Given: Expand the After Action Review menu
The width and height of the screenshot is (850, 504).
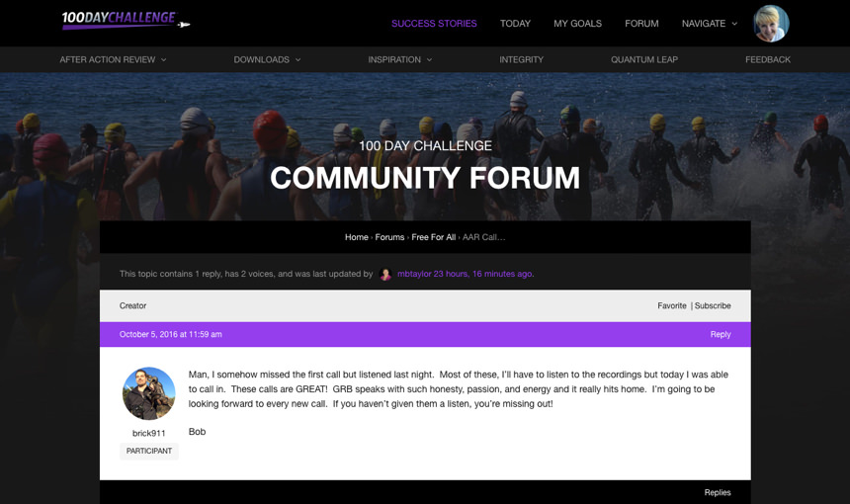Looking at the screenshot, I should pos(113,60).
